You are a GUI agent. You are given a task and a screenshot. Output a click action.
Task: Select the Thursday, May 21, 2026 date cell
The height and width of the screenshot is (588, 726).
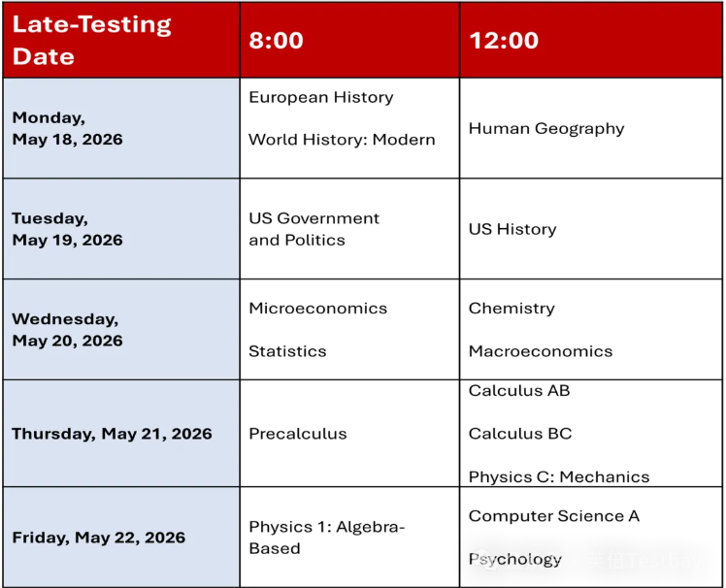click(112, 434)
